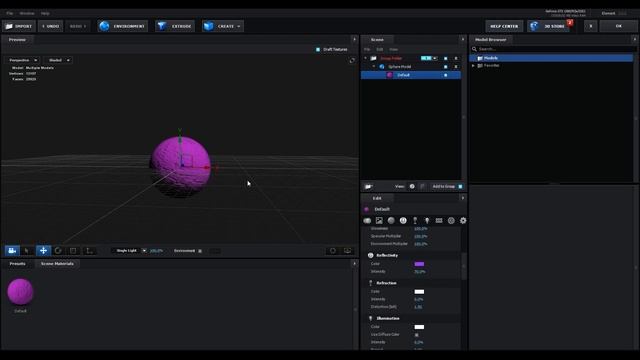Collapse the Group Folder tree arrow
Screen dimensions: 640x360
pos(366,58)
